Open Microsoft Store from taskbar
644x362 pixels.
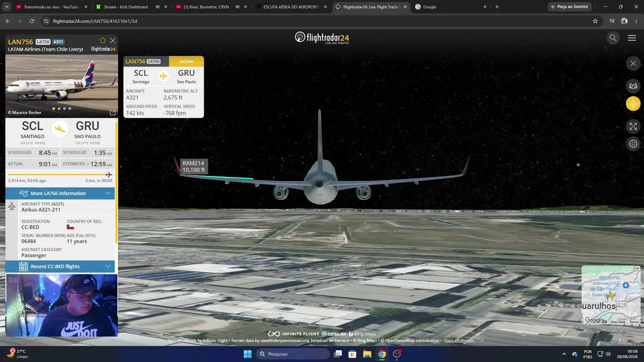pyautogui.click(x=353, y=354)
